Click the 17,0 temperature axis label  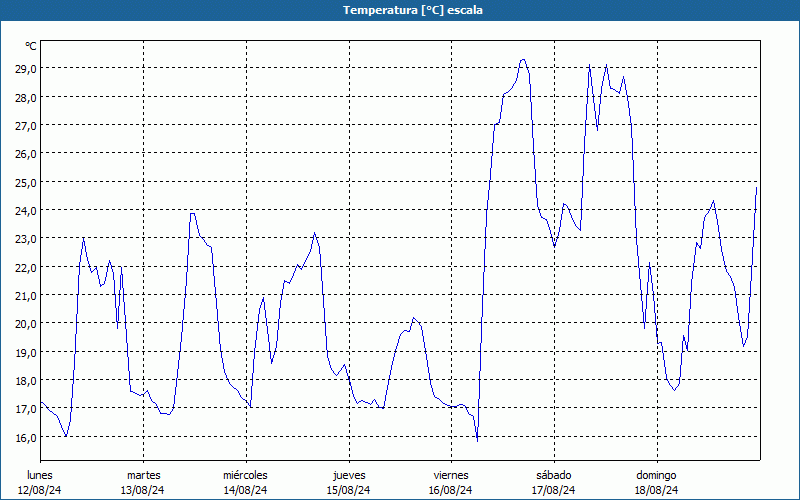click(26, 409)
